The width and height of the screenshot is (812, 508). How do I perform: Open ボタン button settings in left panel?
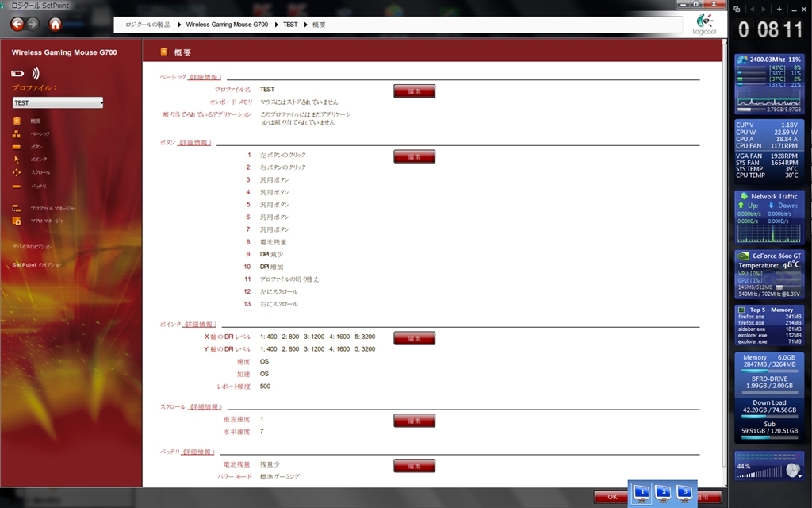pyautogui.click(x=36, y=147)
